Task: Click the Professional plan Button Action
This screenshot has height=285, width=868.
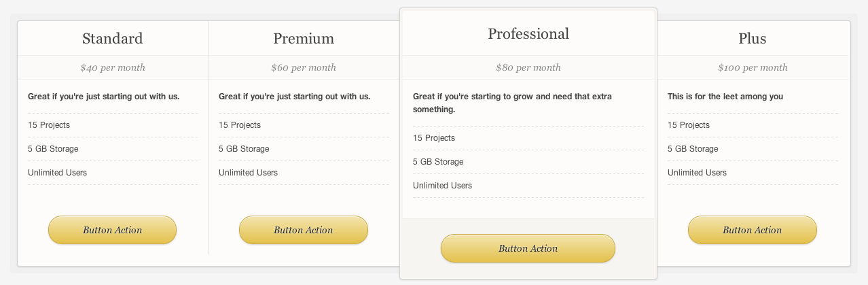Action: coord(528,248)
